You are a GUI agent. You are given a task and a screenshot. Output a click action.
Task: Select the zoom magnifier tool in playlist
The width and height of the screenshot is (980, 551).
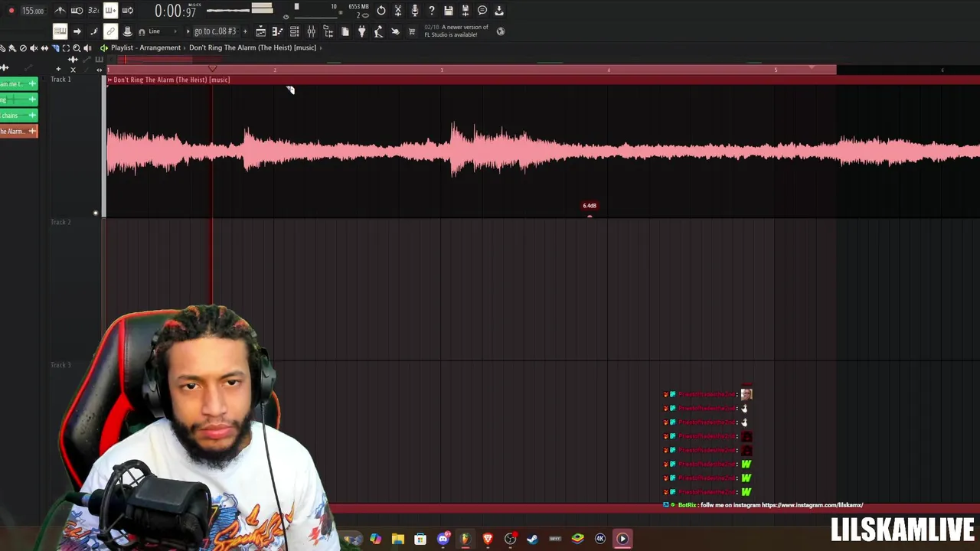coord(77,48)
